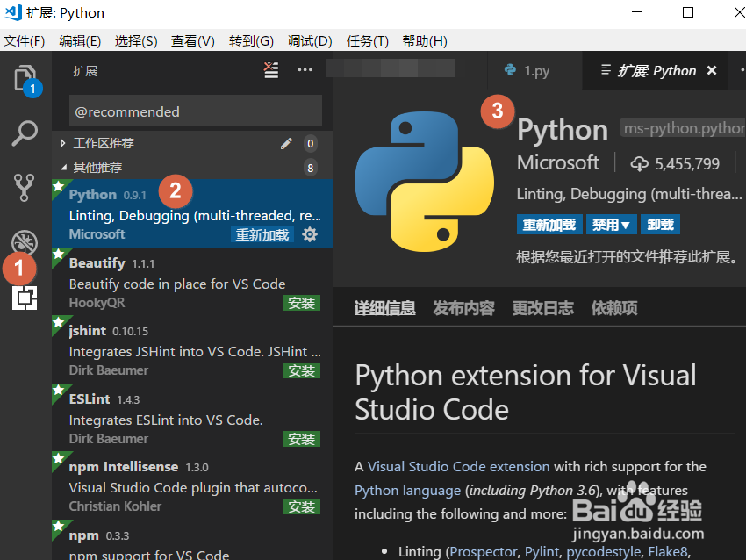Click 卸载 to uninstall Python
This screenshot has width=746, height=560.
661,225
